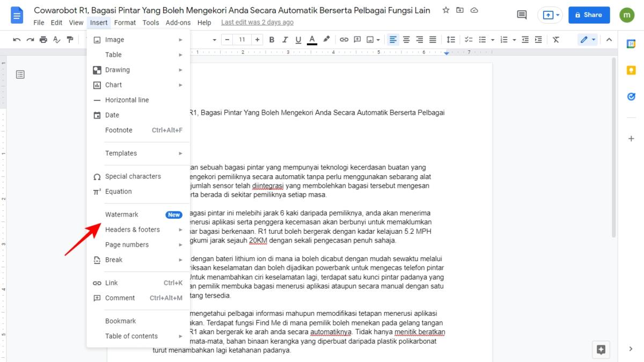Open the account avatar menu
The image size is (644, 362).
click(627, 15)
